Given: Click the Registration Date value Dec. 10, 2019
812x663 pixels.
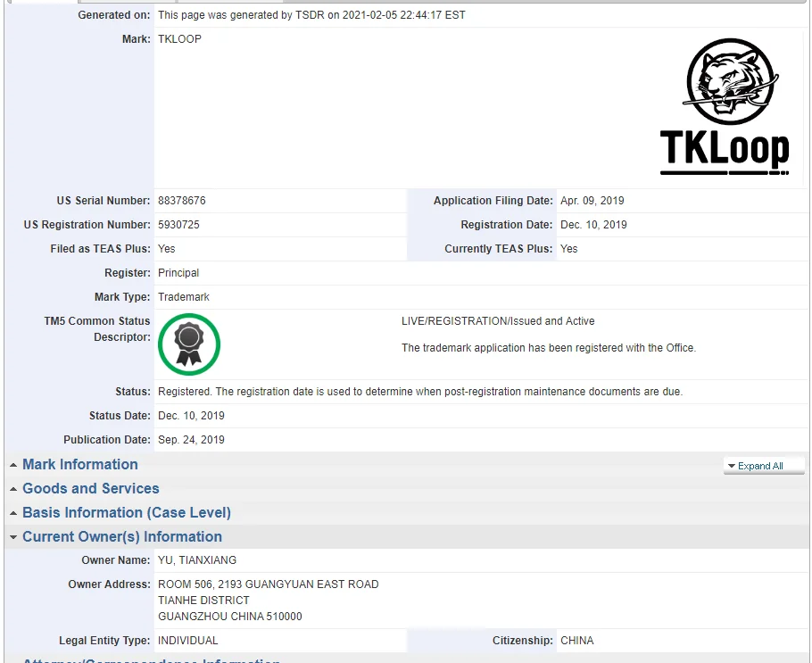Looking at the screenshot, I should (x=593, y=225).
